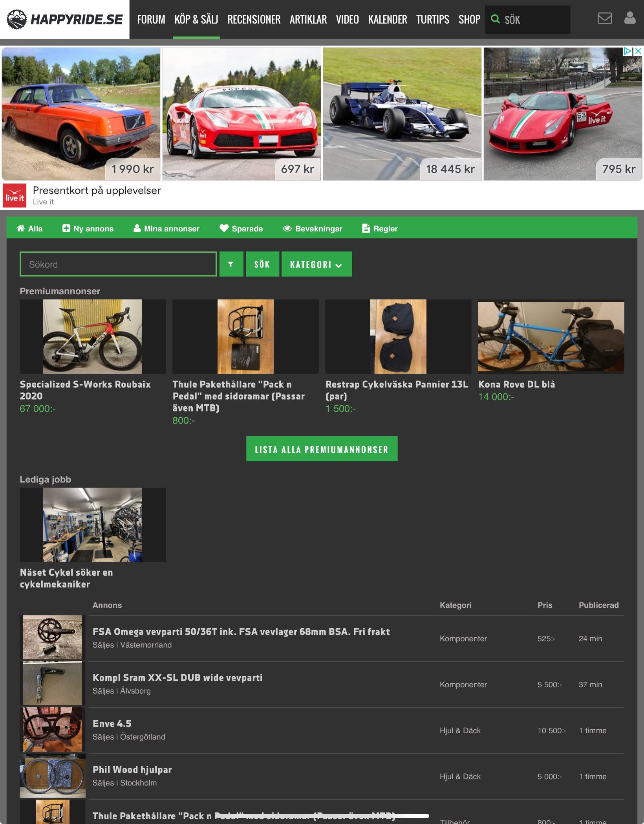Open the messages envelope icon
644x824 pixels.
[x=604, y=18]
